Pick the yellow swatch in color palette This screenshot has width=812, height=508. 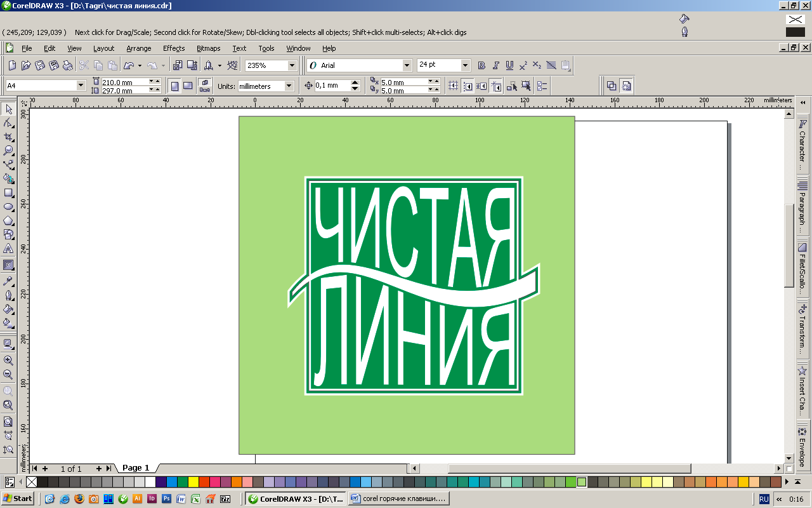click(193, 482)
